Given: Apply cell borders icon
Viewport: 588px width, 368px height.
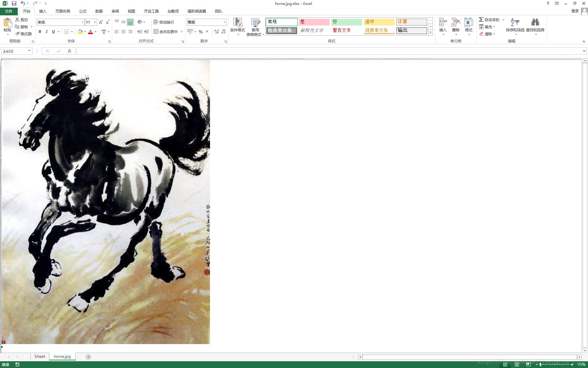Looking at the screenshot, I should [67, 32].
